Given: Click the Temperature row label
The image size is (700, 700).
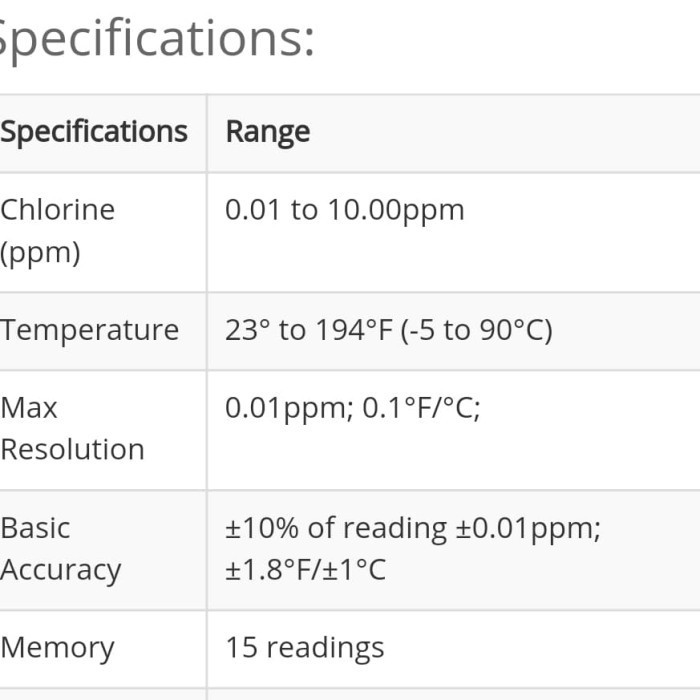Looking at the screenshot, I should click(x=90, y=330).
